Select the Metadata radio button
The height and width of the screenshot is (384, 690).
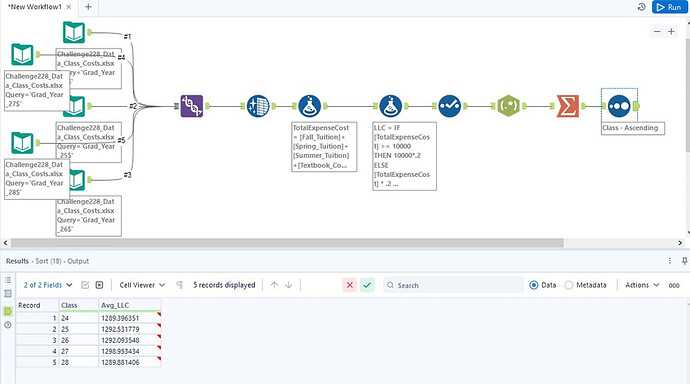(x=569, y=285)
